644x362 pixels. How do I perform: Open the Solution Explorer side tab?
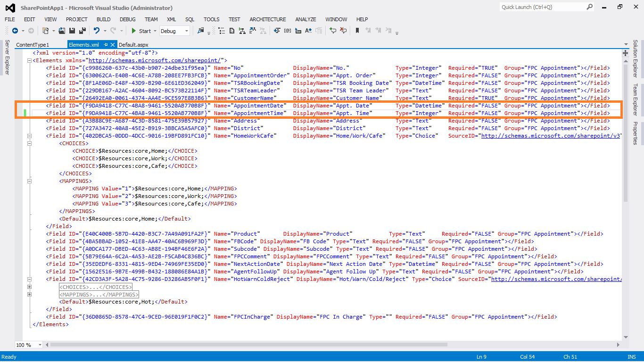(636, 58)
